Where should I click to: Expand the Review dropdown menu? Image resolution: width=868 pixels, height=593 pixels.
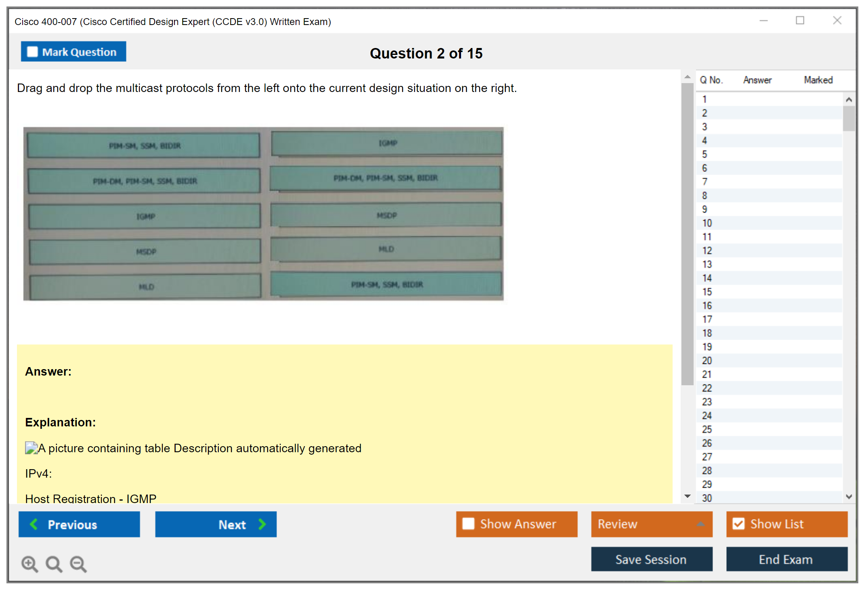coord(700,524)
